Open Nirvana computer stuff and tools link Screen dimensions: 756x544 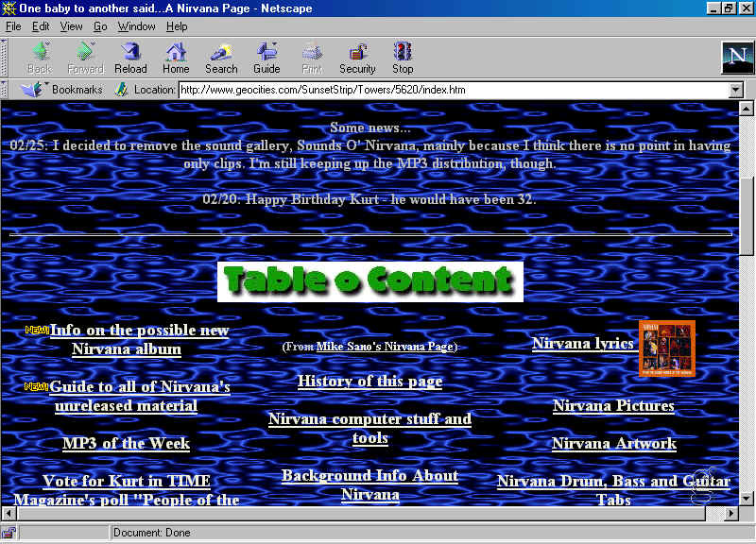pos(369,428)
